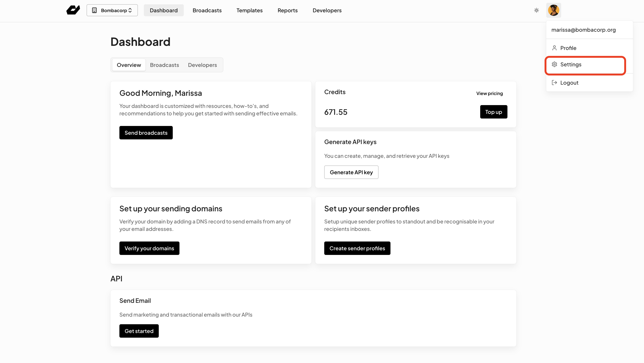Click the Set up your sender profiles heading
The width and height of the screenshot is (644, 363).
coord(372,209)
